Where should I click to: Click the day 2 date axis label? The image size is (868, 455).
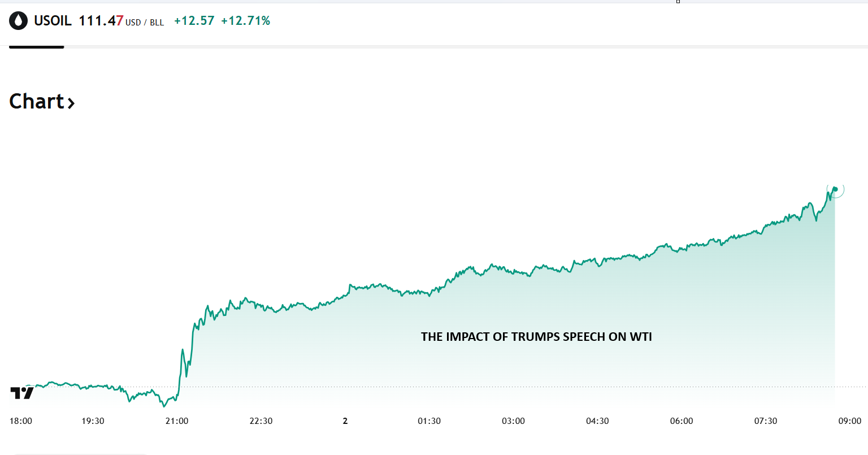point(345,421)
